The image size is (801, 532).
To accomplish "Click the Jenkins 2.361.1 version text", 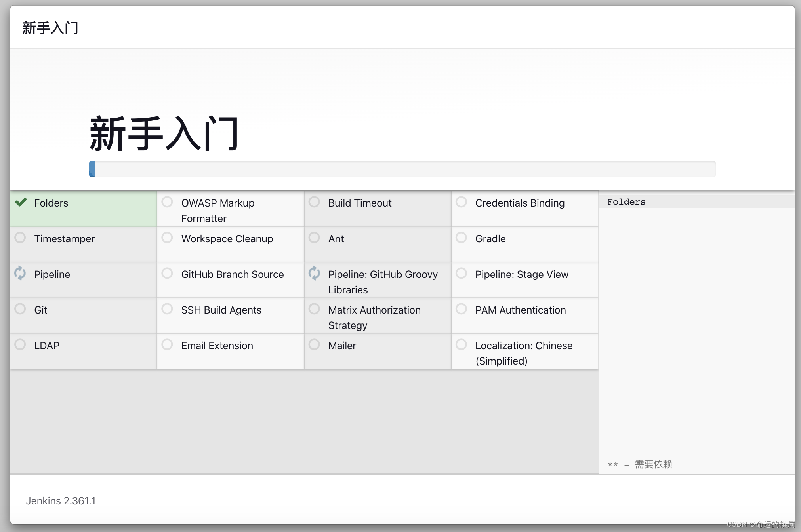I will pos(61,501).
